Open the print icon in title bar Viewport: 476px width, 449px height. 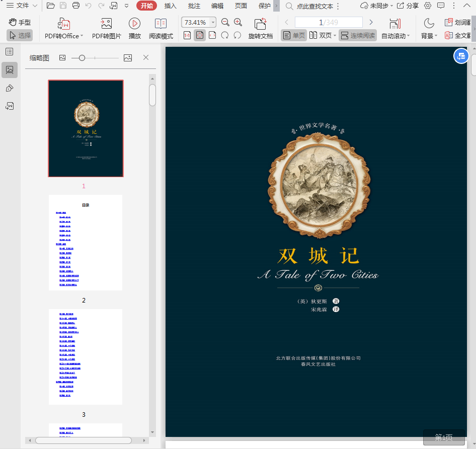[76, 6]
